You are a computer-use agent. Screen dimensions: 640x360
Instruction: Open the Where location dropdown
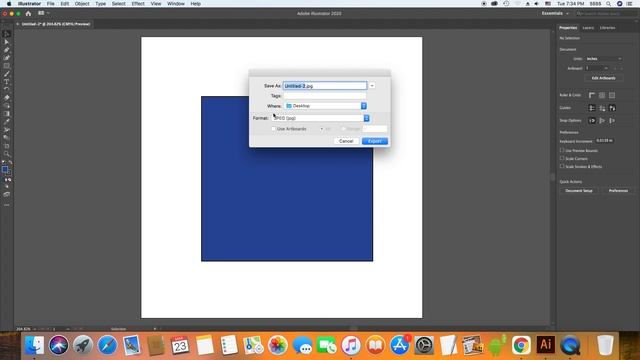click(325, 106)
